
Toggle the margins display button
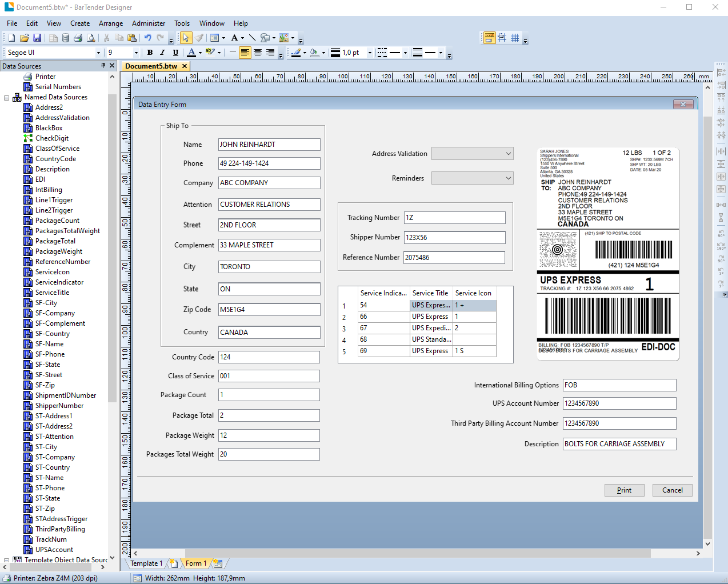click(x=502, y=38)
